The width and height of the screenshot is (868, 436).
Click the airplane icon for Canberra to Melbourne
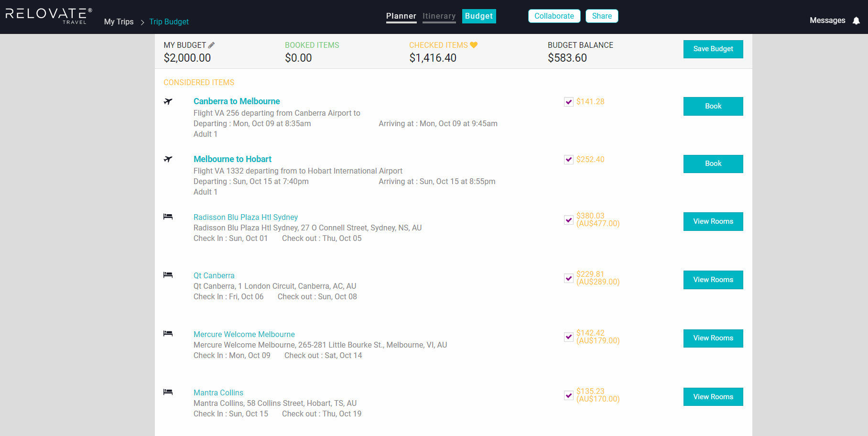[168, 101]
